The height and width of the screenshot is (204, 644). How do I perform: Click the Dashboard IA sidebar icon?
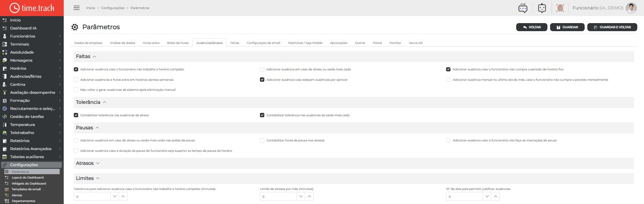pyautogui.click(x=5, y=28)
